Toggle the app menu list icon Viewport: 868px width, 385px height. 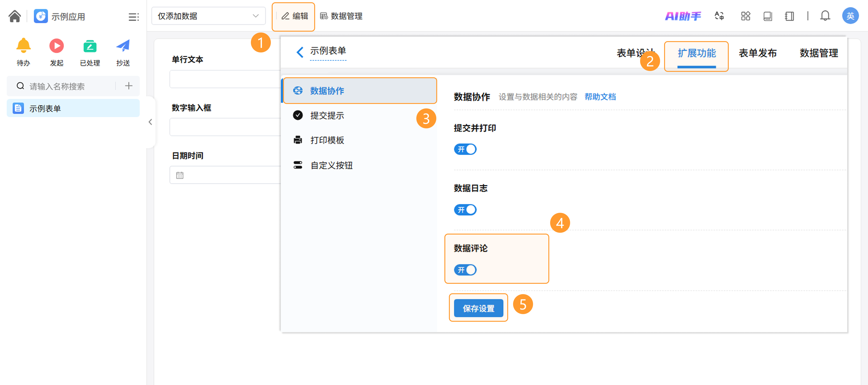click(133, 17)
